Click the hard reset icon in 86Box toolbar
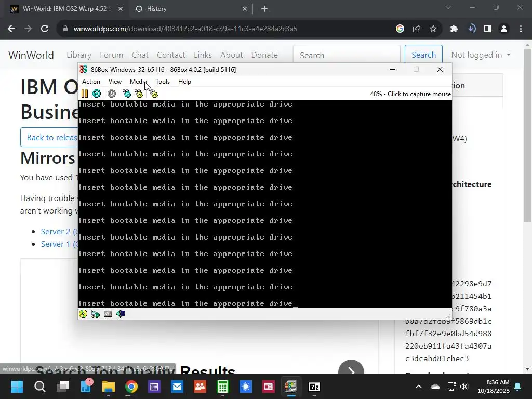 pyautogui.click(x=97, y=94)
